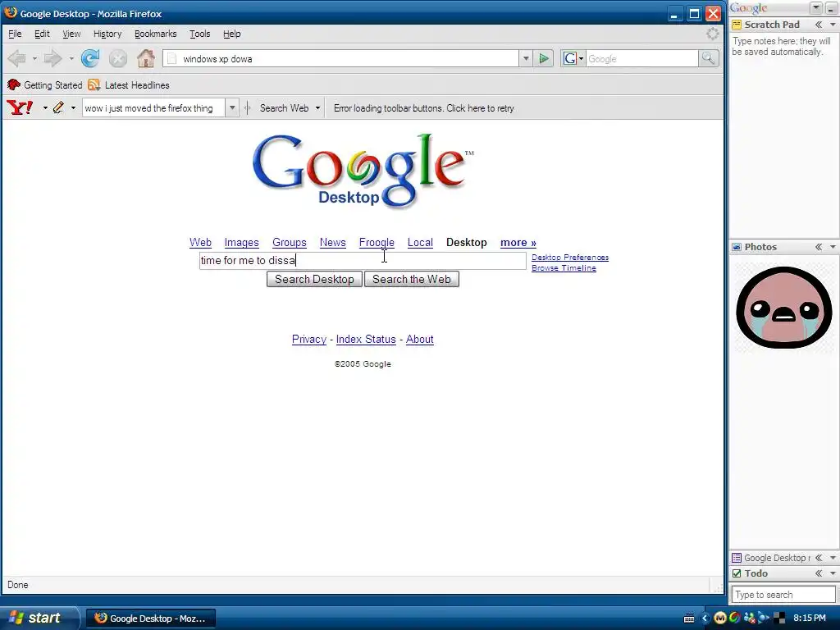Image resolution: width=840 pixels, height=630 pixels.
Task: Click the Google Desktop Firefox taskbar button
Action: click(x=151, y=619)
